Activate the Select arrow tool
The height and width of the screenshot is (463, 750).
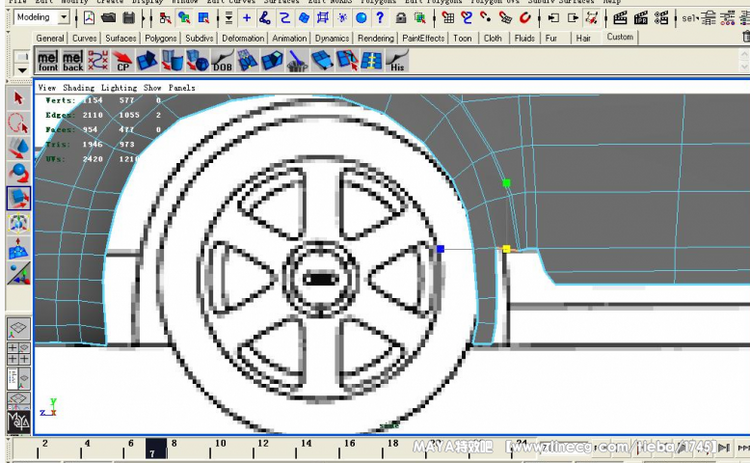pyautogui.click(x=18, y=98)
